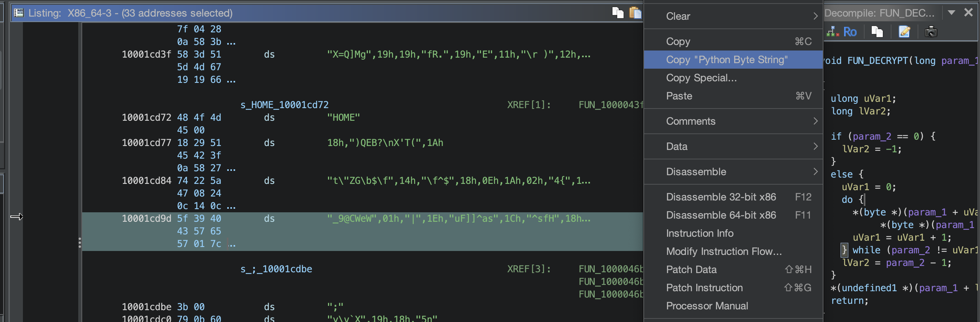980x322 pixels.
Task: Select Disassemble 64-bit x86
Action: click(733, 215)
